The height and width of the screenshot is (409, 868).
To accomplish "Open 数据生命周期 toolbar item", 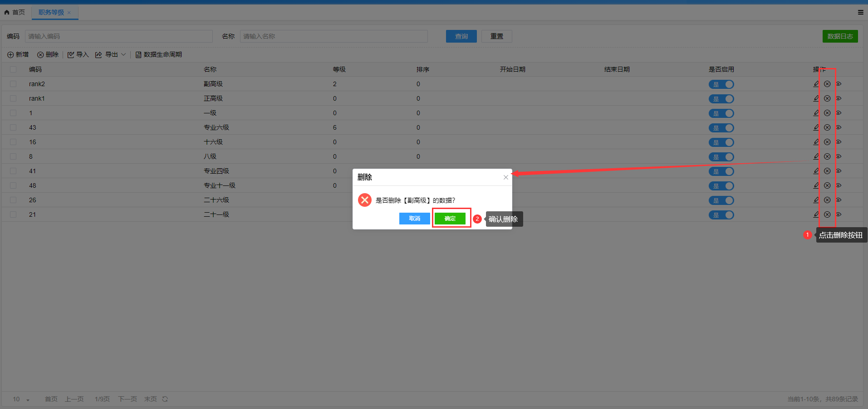I will 159,54.
